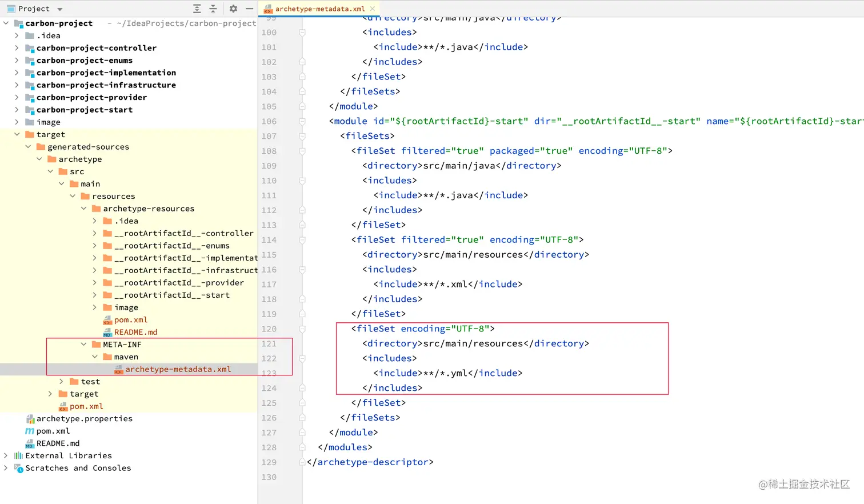The width and height of the screenshot is (864, 504).
Task: Fold the module block at line 106
Action: coord(302,121)
